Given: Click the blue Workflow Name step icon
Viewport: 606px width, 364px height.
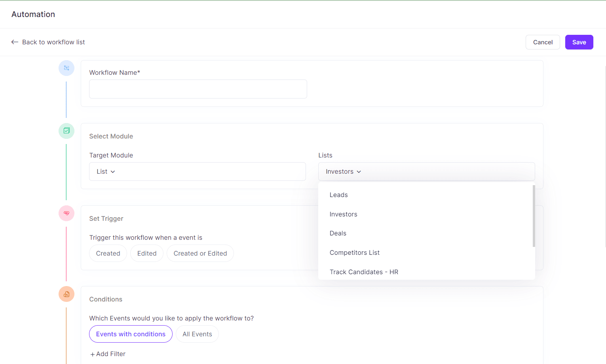Looking at the screenshot, I should [66, 68].
